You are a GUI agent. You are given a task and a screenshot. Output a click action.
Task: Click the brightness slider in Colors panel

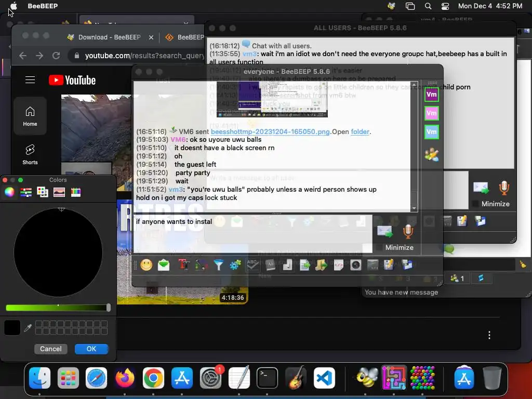(x=58, y=308)
